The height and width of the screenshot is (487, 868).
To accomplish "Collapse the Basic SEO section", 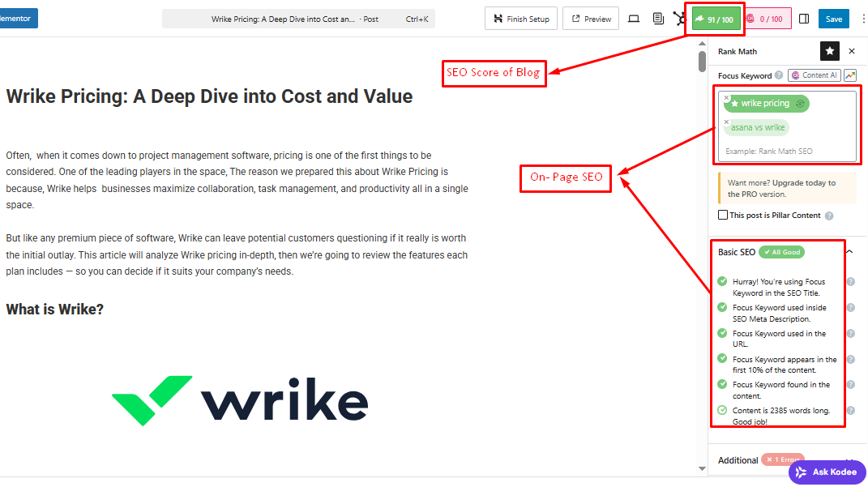I will [x=849, y=252].
